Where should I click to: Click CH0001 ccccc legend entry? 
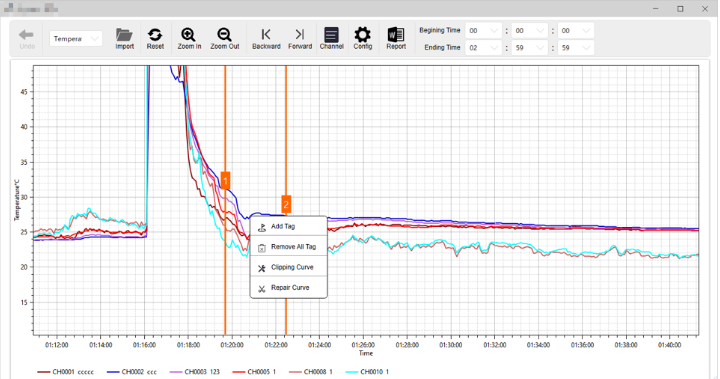pyautogui.click(x=65, y=372)
